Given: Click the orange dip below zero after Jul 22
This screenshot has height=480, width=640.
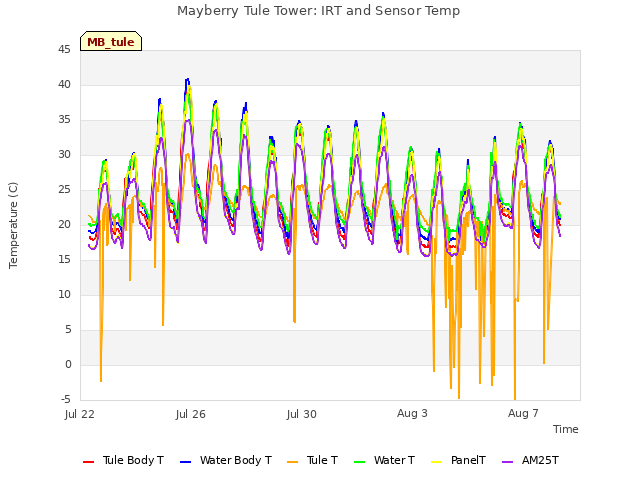Looking at the screenshot, I should pyautogui.click(x=101, y=380).
